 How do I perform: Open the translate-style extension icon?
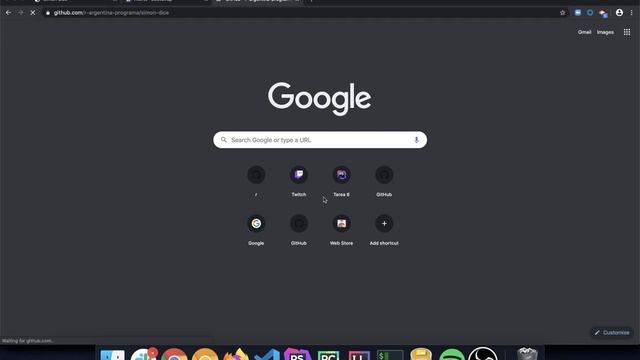(603, 13)
